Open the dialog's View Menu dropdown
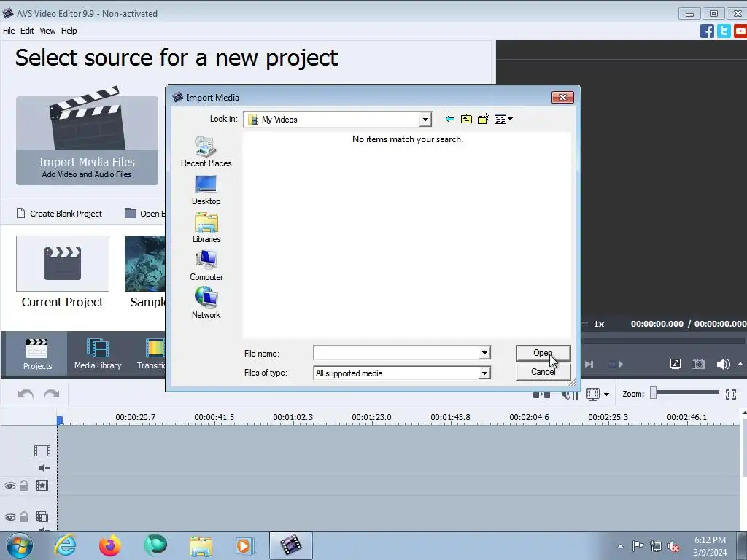Image resolution: width=747 pixels, height=560 pixels. coord(503,119)
